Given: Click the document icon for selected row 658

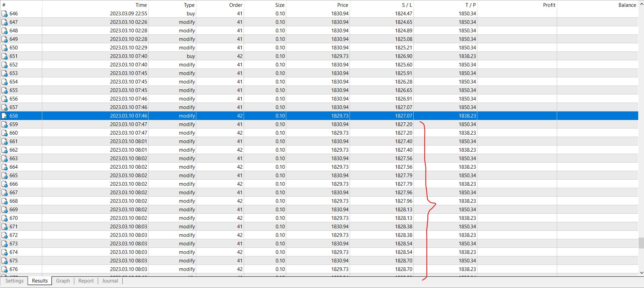Looking at the screenshot, I should 4,116.
